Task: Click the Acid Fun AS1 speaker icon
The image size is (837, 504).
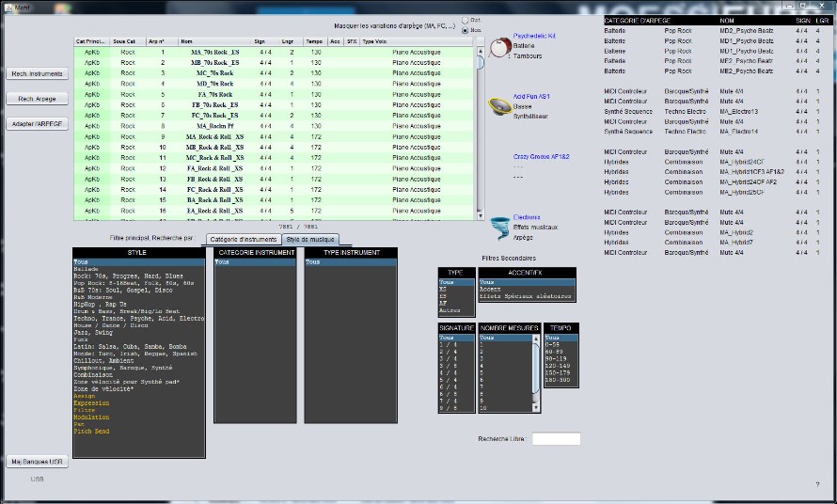Action: [x=499, y=107]
